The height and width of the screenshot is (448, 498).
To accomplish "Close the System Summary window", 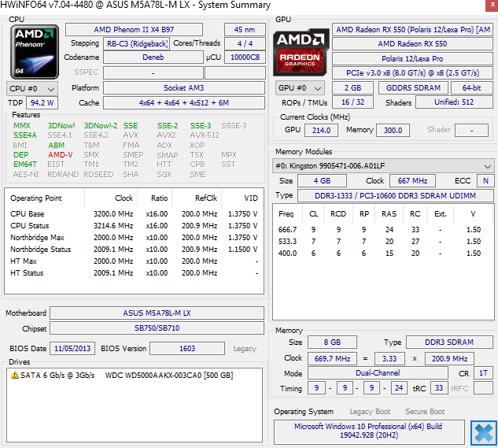I will [x=492, y=6].
